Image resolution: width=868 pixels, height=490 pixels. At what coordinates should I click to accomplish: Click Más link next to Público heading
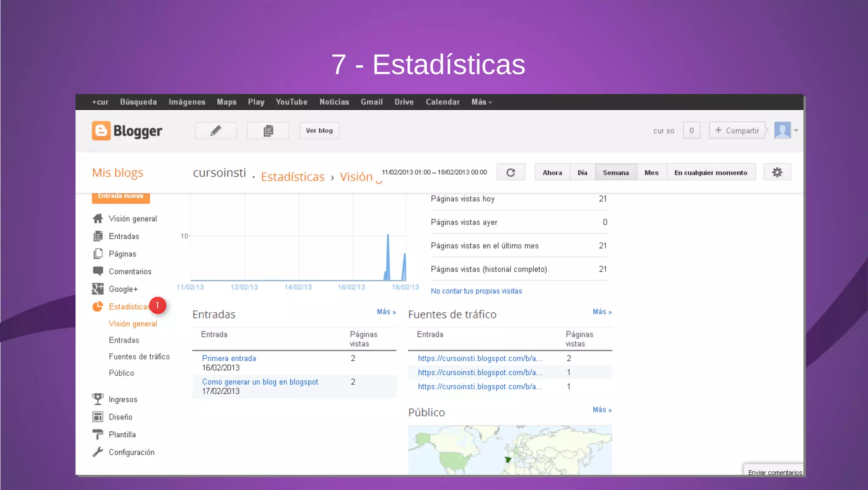point(602,410)
